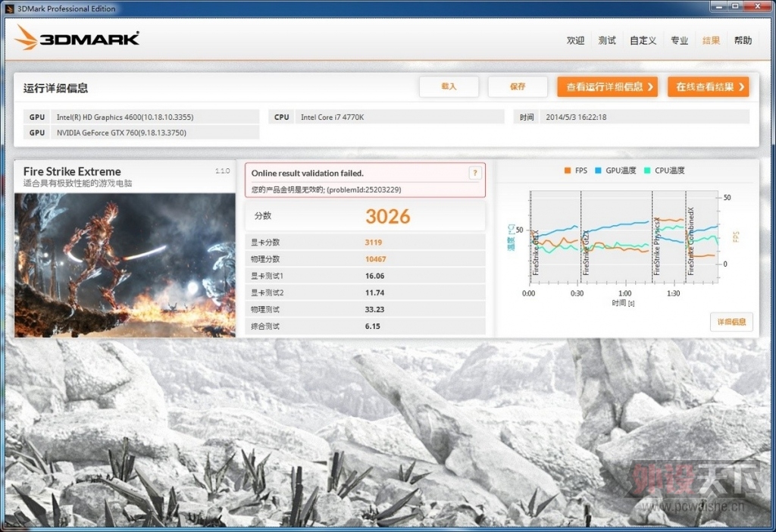Click the 适合具有极致性能的游戏电脑 subtitle
Image resolution: width=776 pixels, height=532 pixels.
coord(78,183)
